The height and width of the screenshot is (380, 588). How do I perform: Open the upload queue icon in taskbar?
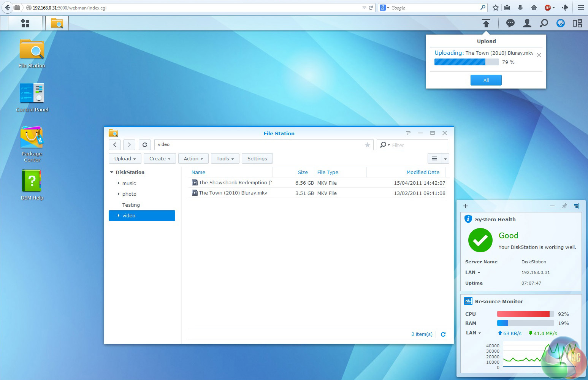pyautogui.click(x=486, y=24)
